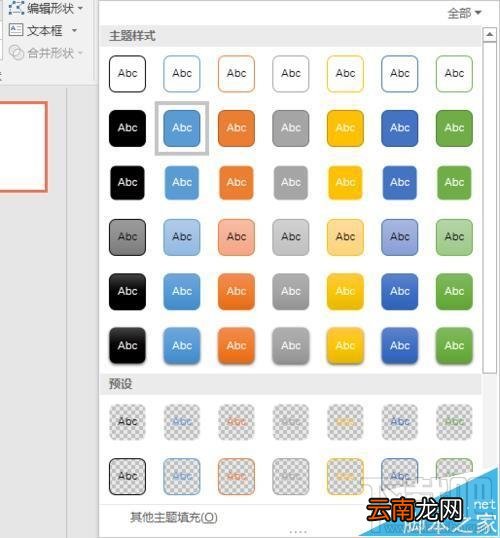Select transparent preset with green text, no outline
The height and width of the screenshot is (538, 500).
pos(454,422)
